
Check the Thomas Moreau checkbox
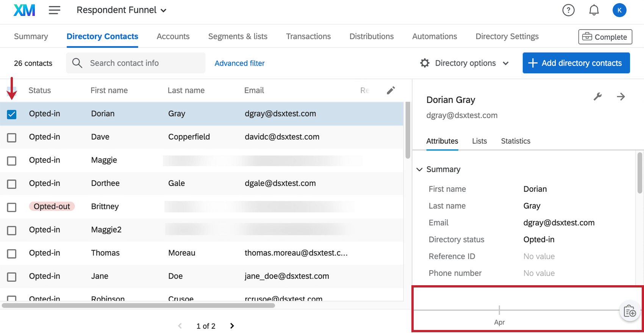(x=12, y=253)
